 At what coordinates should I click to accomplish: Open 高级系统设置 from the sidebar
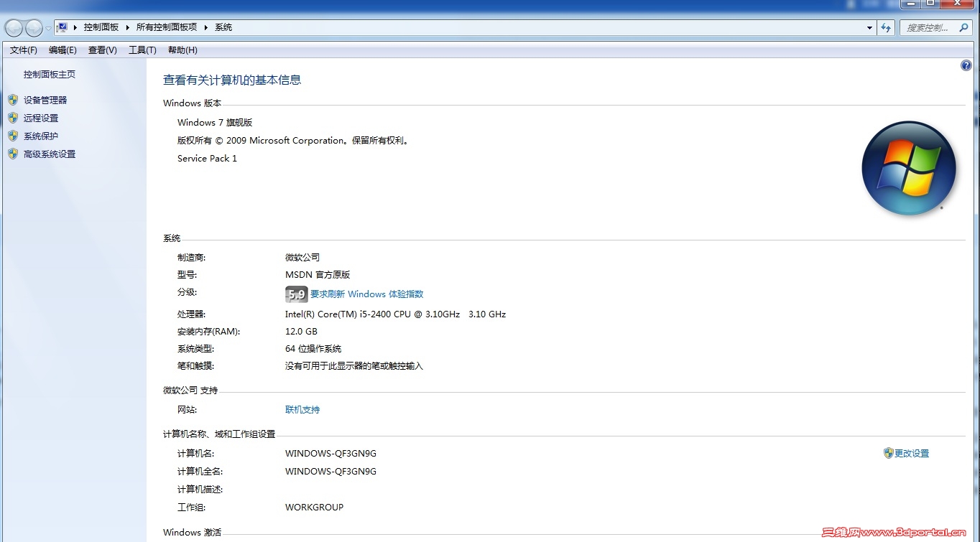(50, 154)
